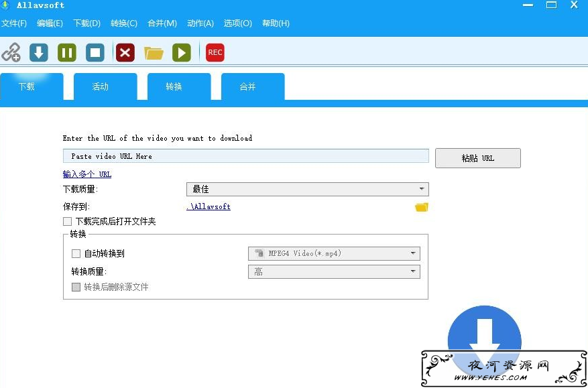The height and width of the screenshot is (388, 588).
Task: Open the 文件(F) menu
Action: pos(14,23)
